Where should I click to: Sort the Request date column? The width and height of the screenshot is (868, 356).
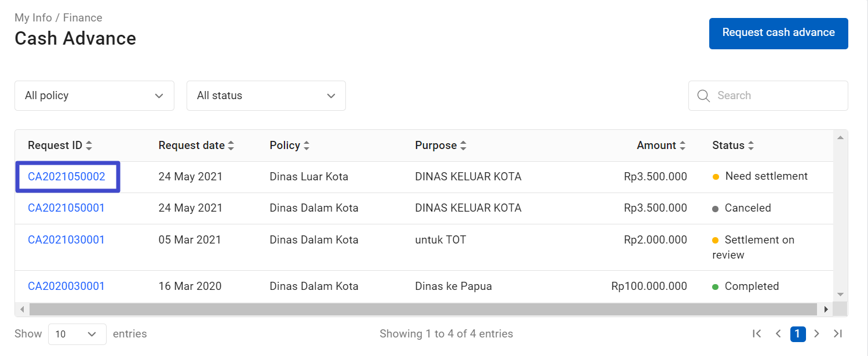tap(231, 145)
